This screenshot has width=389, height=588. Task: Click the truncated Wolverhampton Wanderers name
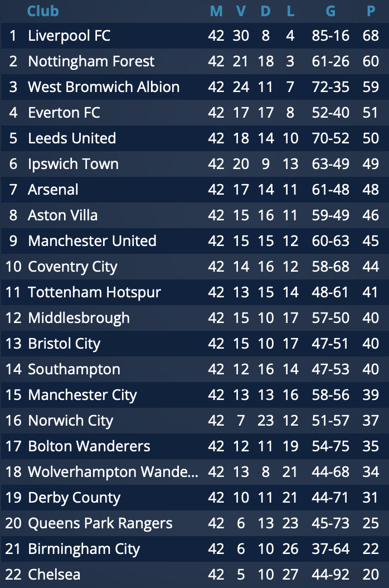coord(113,472)
